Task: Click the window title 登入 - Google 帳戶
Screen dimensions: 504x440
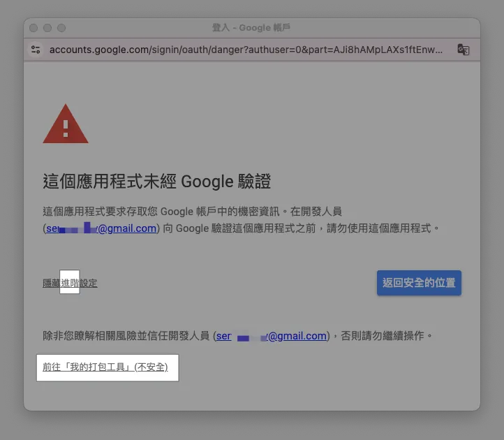Action: coord(251,28)
